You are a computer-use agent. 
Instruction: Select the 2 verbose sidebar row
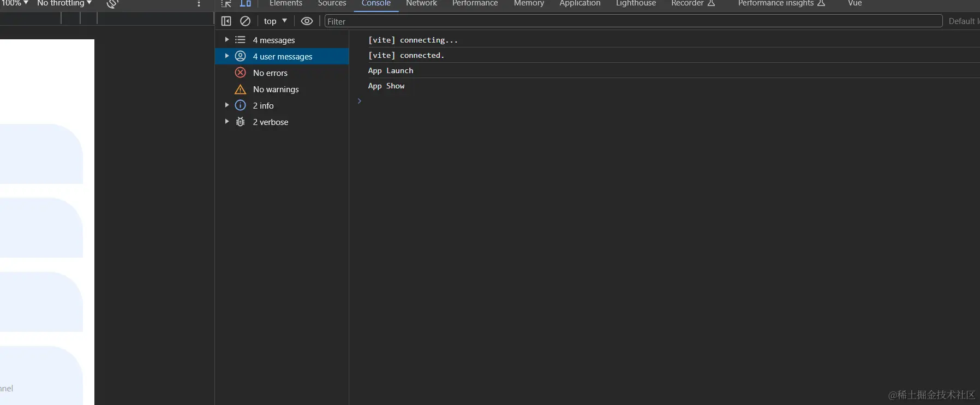pos(282,122)
